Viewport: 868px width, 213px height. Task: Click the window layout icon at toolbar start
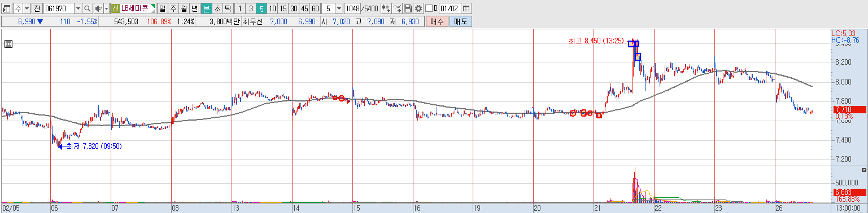click(6, 8)
